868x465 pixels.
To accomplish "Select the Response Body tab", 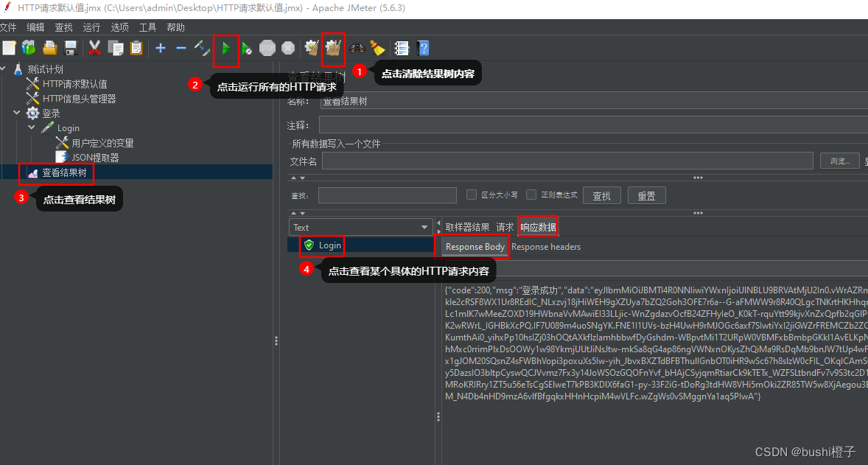I will 475,247.
